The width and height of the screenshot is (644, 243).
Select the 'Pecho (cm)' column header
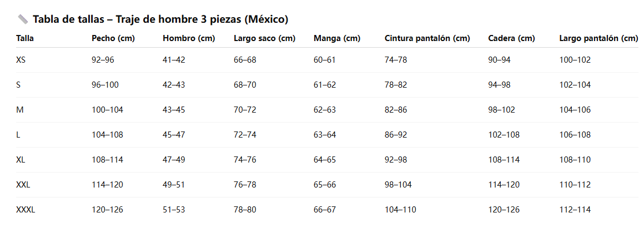point(113,38)
